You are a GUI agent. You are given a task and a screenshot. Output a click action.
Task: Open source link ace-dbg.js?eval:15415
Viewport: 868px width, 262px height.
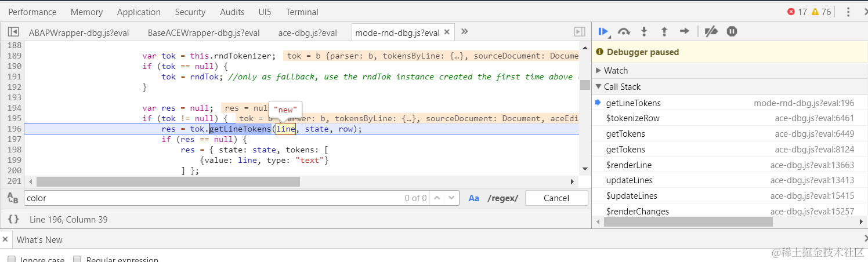pos(812,196)
